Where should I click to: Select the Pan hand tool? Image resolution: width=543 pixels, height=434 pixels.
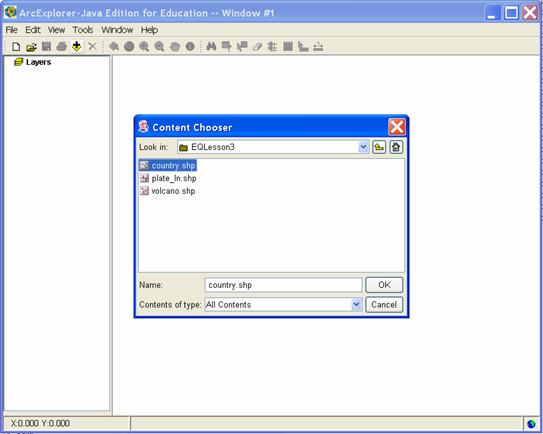point(175,46)
